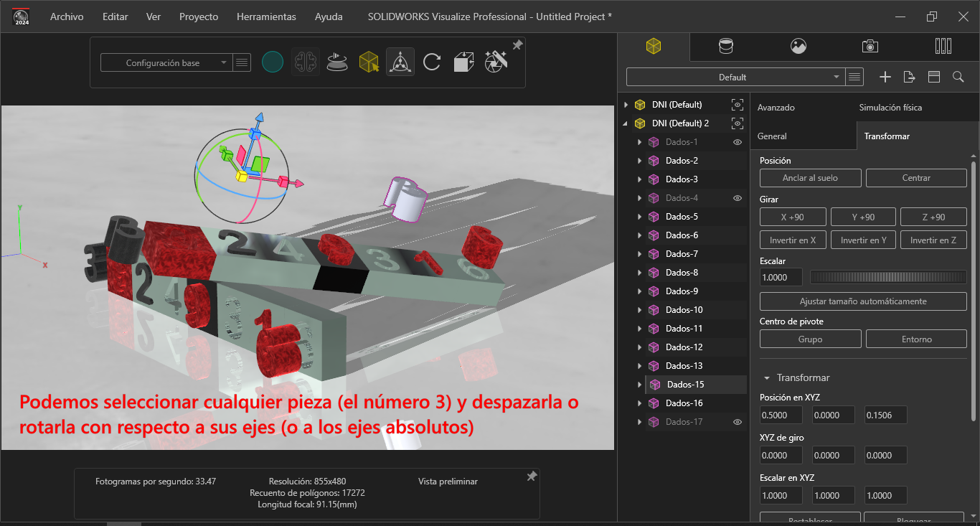980x526 pixels.
Task: Select the object selection cube tool
Action: click(x=369, y=62)
